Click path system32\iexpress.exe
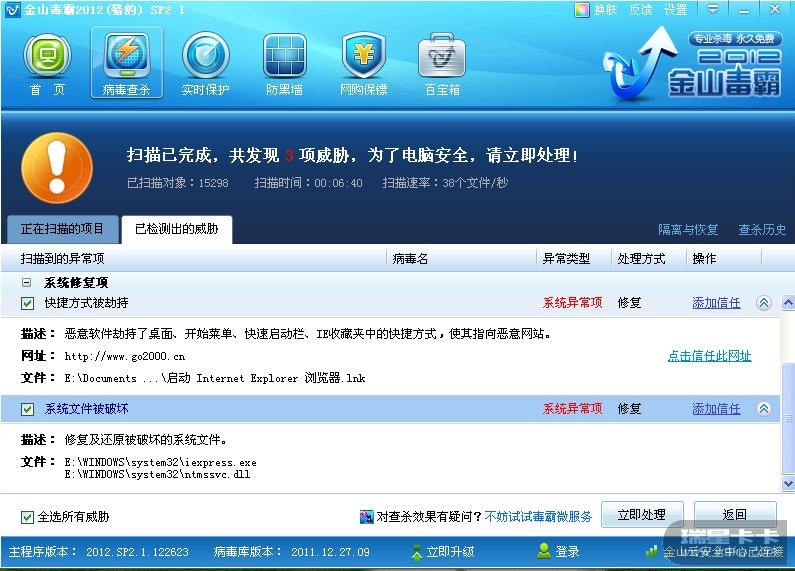The height and width of the screenshot is (571, 795). (160, 462)
